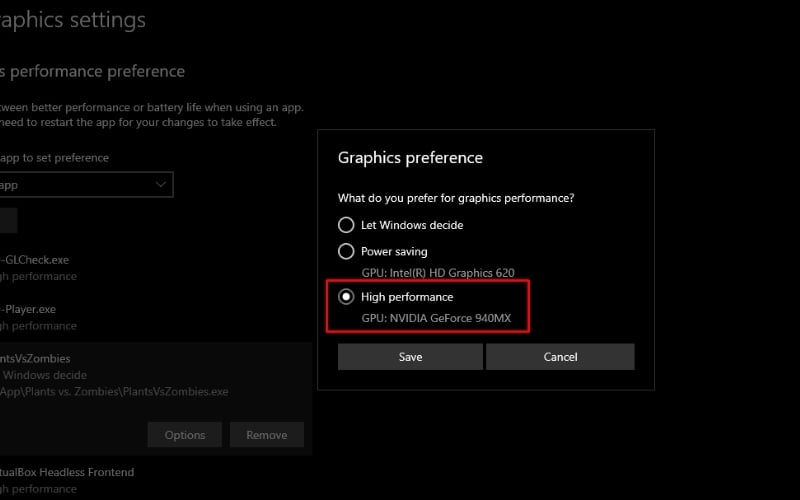800x500 pixels.
Task: Remove PlantsVsZombies from the list
Action: (267, 435)
